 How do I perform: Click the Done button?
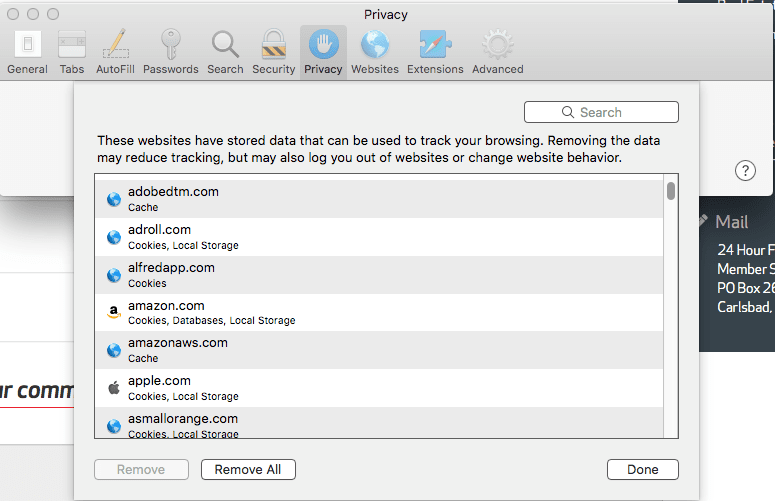click(643, 469)
